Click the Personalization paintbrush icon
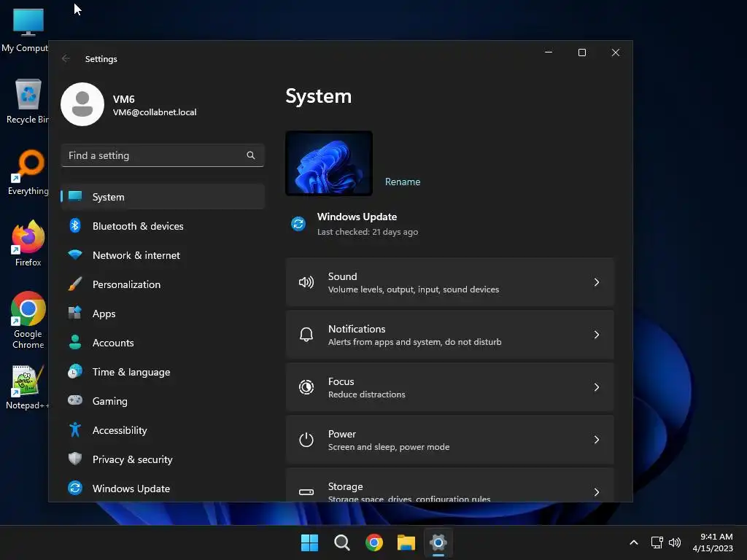747x560 pixels. coord(75,284)
